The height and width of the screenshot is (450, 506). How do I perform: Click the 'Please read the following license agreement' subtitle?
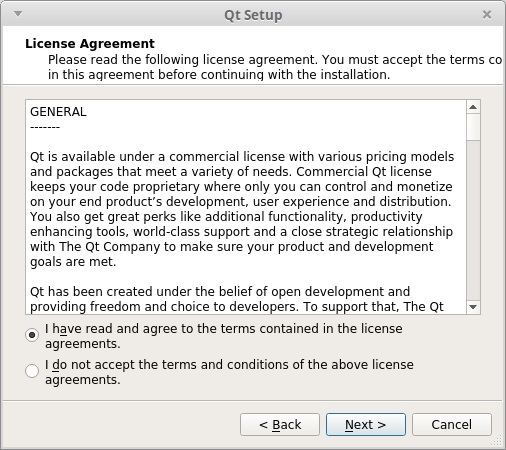click(275, 67)
